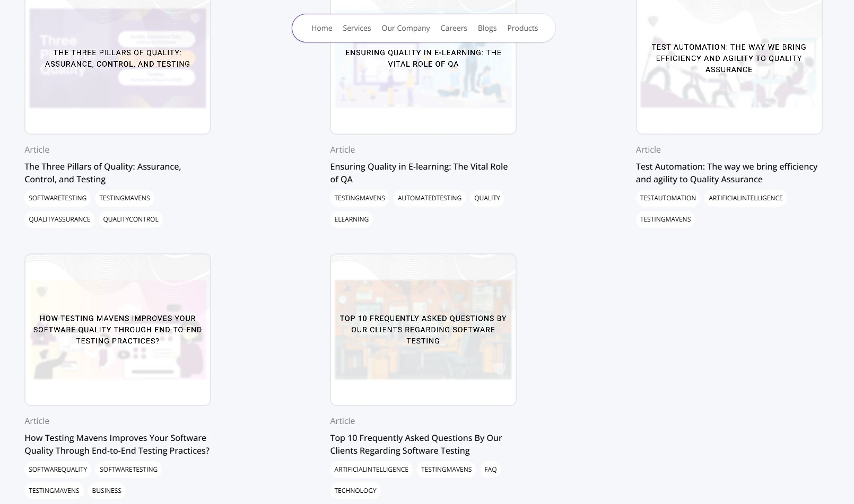Select TESTINGMAVENS tag under End-to-End Testing article
This screenshot has width=854, height=504.
(x=54, y=491)
